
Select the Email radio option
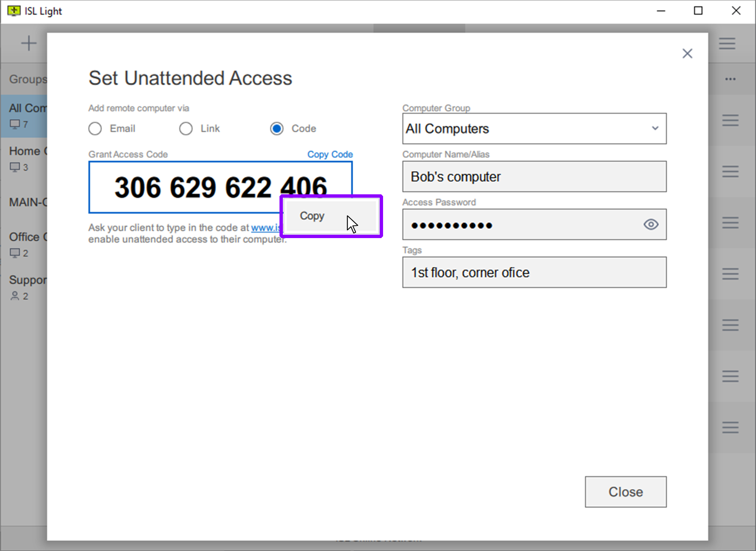click(95, 129)
